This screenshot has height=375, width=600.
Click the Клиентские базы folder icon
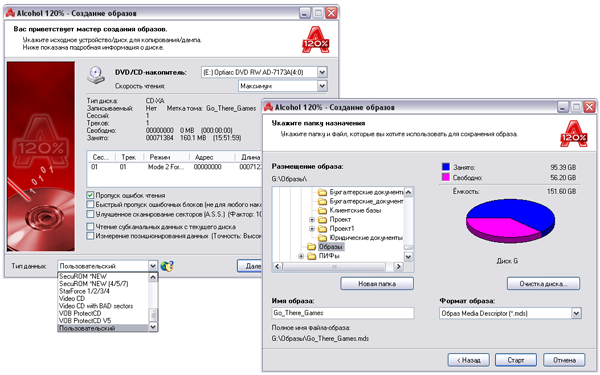(x=323, y=210)
